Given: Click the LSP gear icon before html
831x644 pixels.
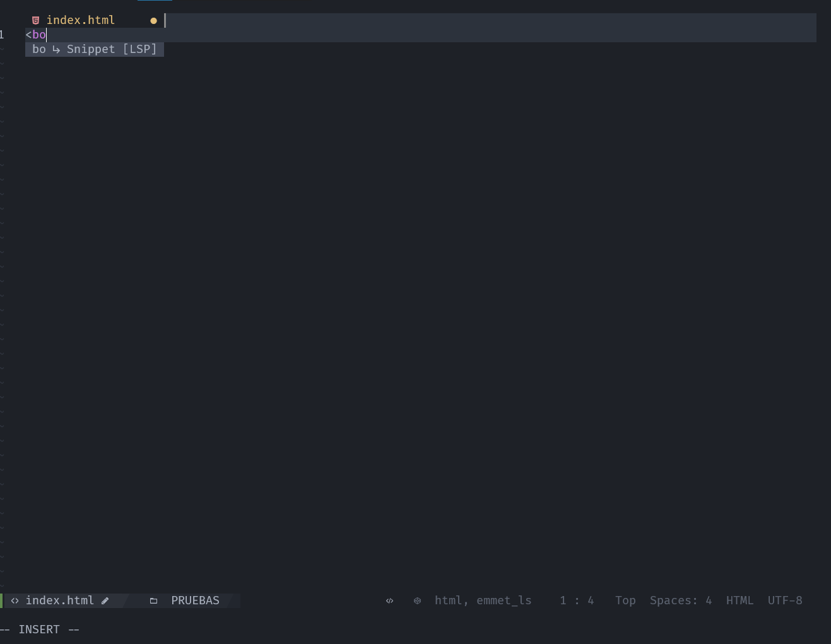Looking at the screenshot, I should (417, 600).
